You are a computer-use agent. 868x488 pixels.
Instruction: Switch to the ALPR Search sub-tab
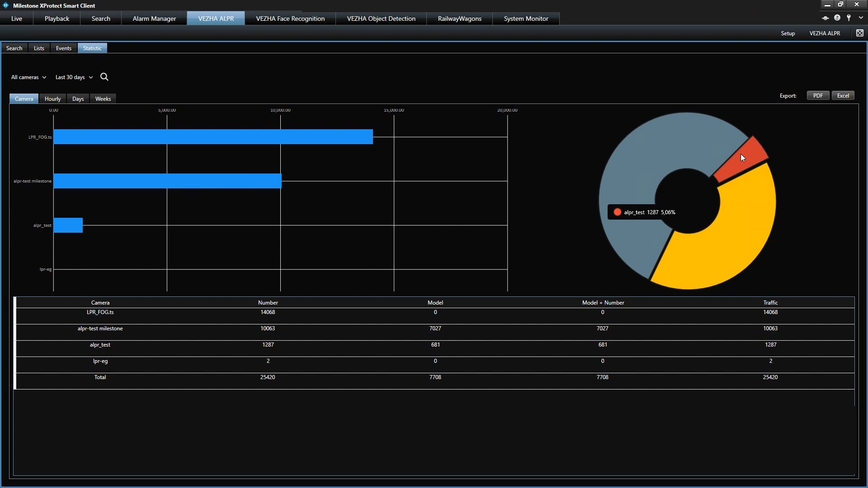[14, 48]
